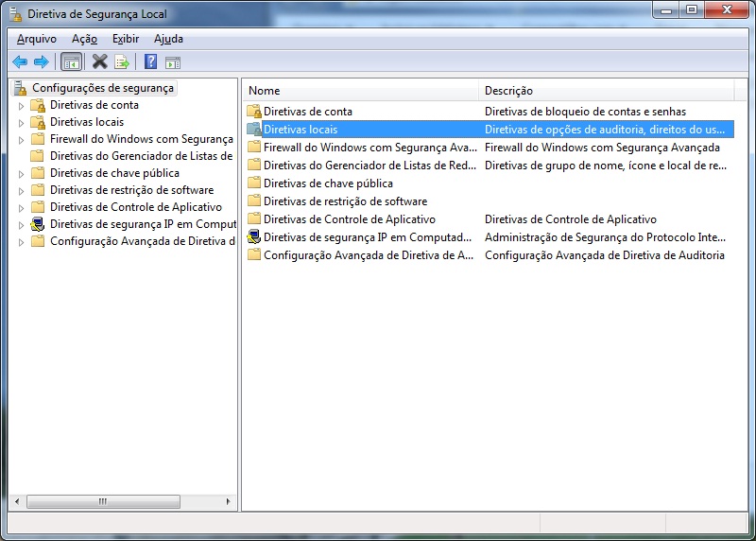This screenshot has width=756, height=541.
Task: Expand Diretivas locais tree node
Action: [21, 123]
